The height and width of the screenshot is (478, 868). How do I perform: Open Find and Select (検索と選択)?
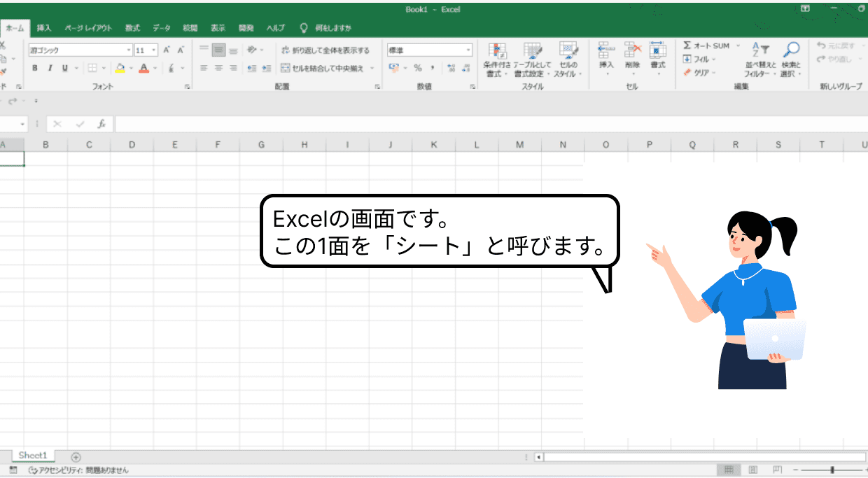click(x=792, y=60)
